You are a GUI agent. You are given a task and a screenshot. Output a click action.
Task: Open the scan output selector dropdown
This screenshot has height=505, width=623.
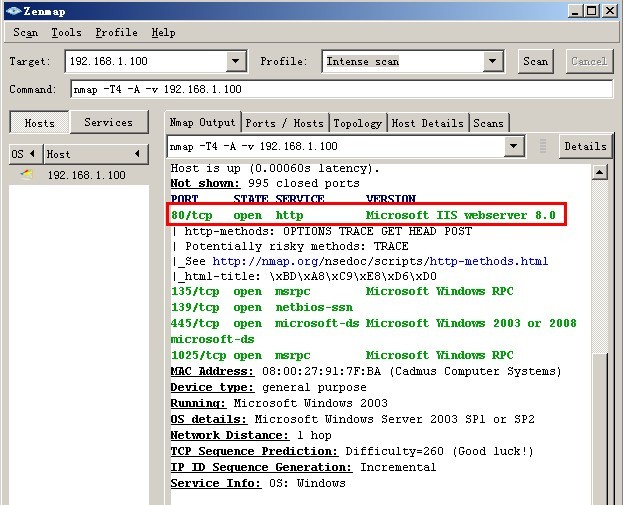click(514, 146)
